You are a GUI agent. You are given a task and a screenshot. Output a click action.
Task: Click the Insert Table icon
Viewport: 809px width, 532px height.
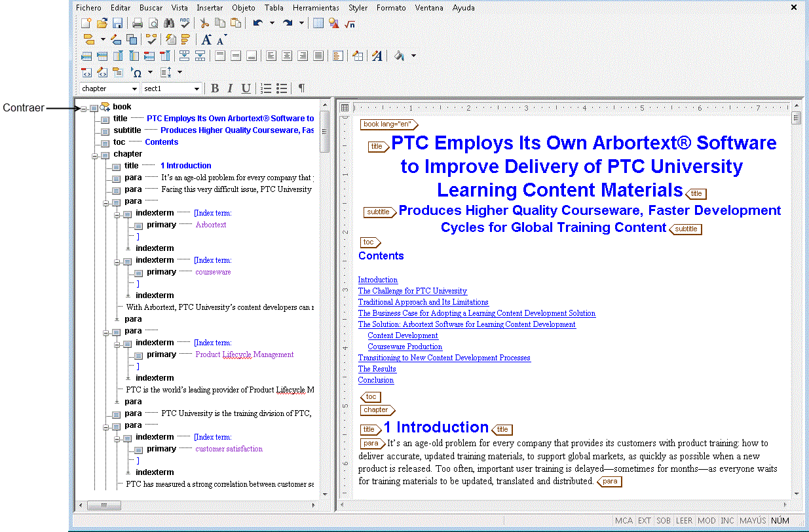(x=318, y=24)
